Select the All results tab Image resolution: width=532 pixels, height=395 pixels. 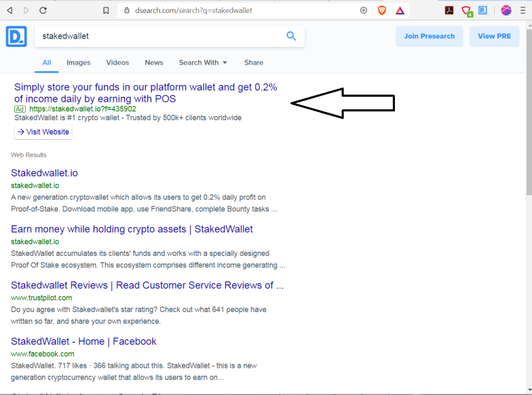(x=46, y=62)
